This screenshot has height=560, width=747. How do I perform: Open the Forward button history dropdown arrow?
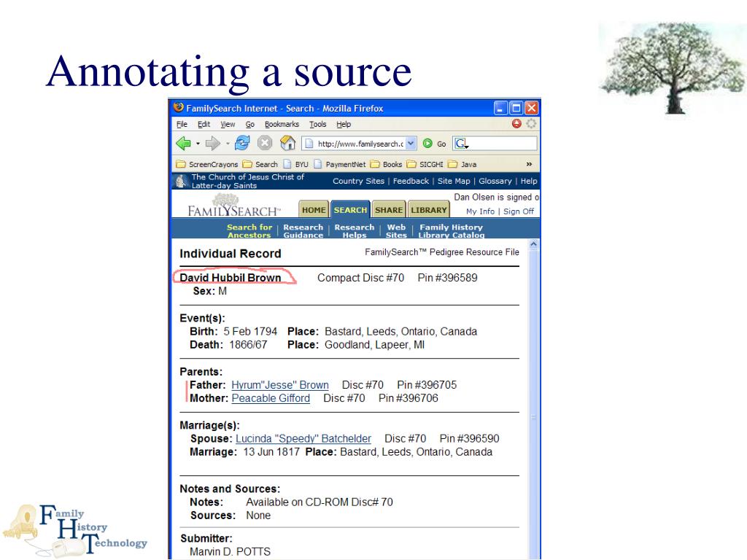[x=228, y=144]
